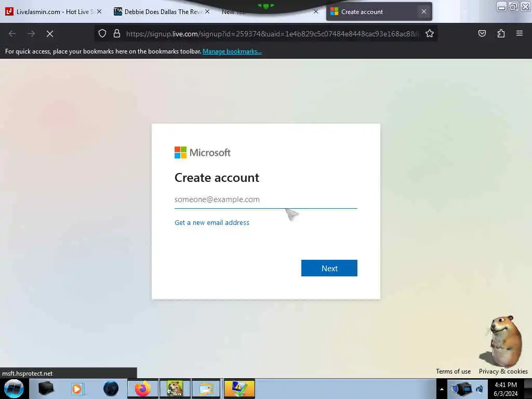
Task: Open the Windows Start orb
Action: click(x=14, y=389)
